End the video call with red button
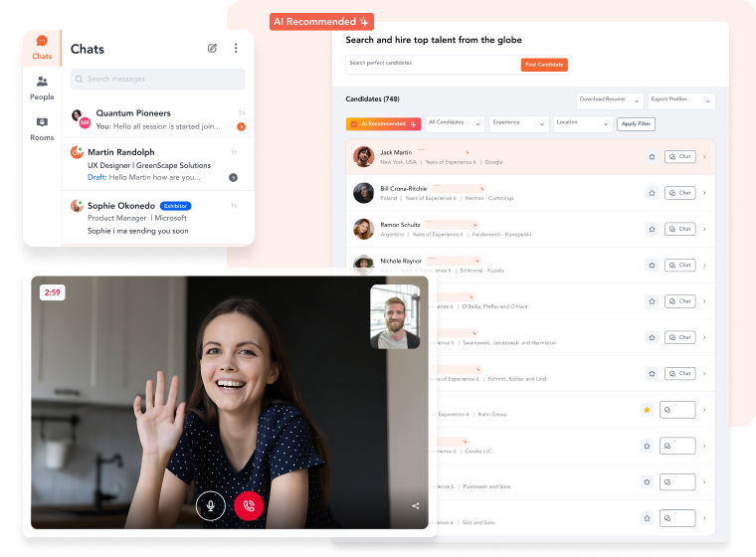The image size is (756, 557). click(249, 506)
